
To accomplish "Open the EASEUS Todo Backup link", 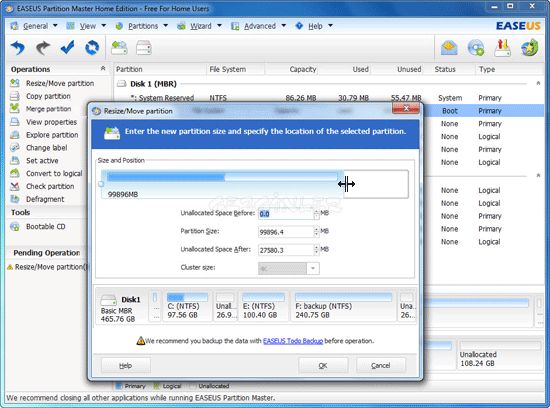I will (293, 341).
